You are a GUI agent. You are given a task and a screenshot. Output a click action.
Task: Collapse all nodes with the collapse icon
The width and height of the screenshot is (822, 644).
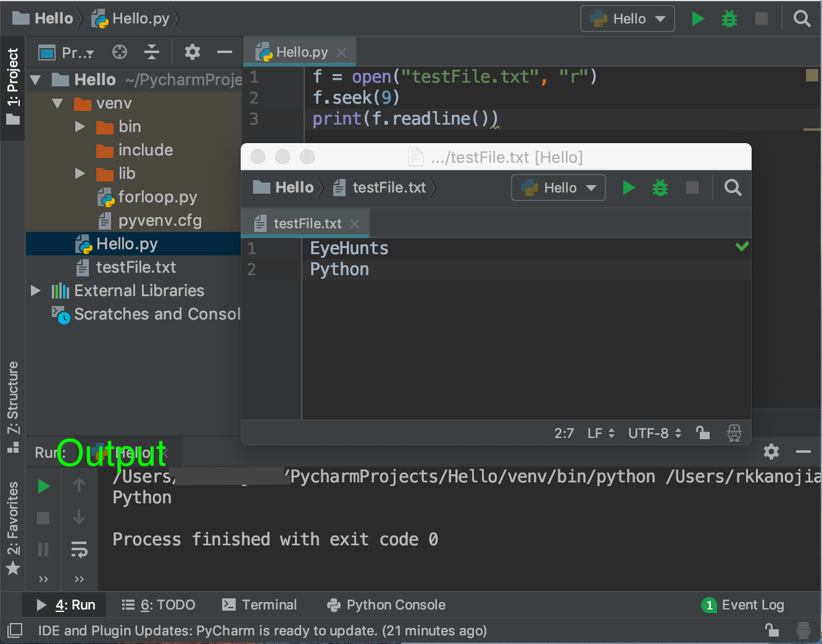151,52
